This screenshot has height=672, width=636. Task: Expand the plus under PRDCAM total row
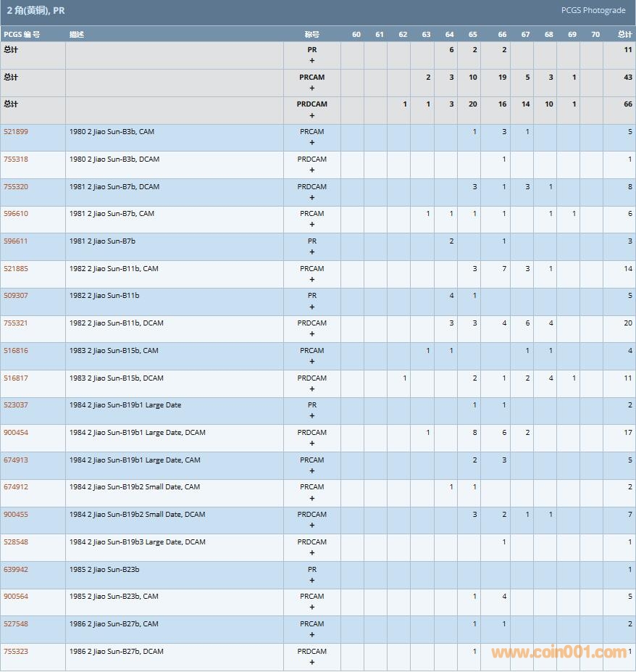(312, 115)
